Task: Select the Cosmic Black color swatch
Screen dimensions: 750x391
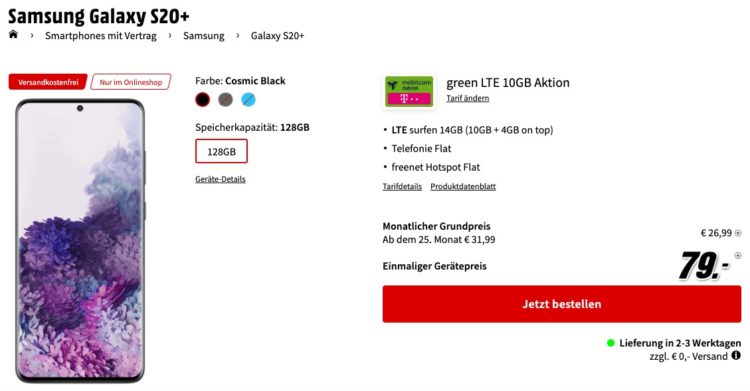Action: (202, 100)
